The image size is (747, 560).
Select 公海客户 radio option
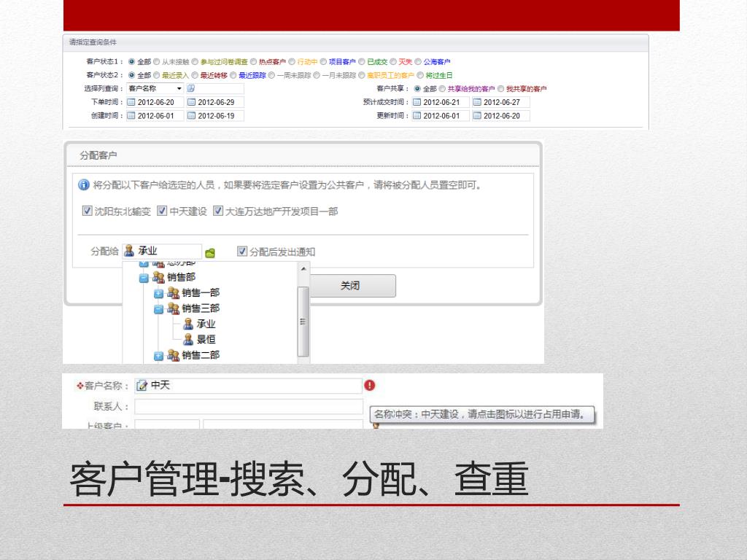[418, 62]
